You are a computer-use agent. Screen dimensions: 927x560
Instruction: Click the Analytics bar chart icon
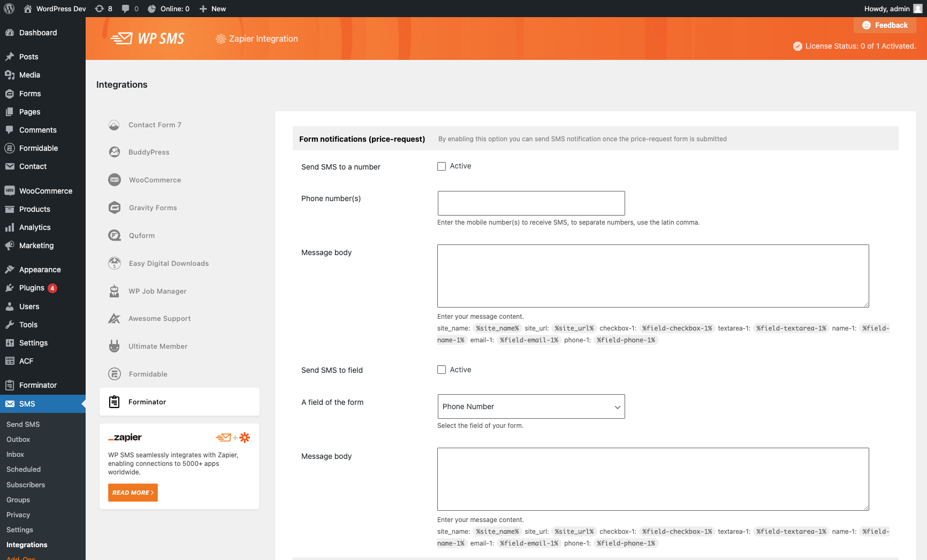(x=10, y=227)
